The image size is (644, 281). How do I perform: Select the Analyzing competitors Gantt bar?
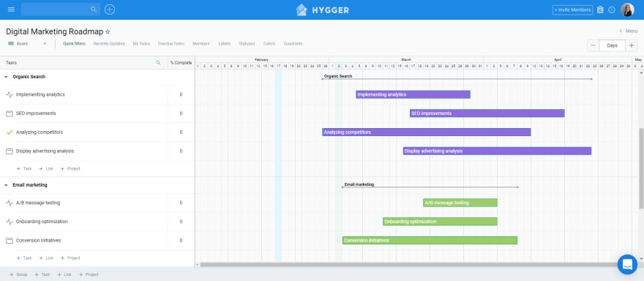(427, 132)
